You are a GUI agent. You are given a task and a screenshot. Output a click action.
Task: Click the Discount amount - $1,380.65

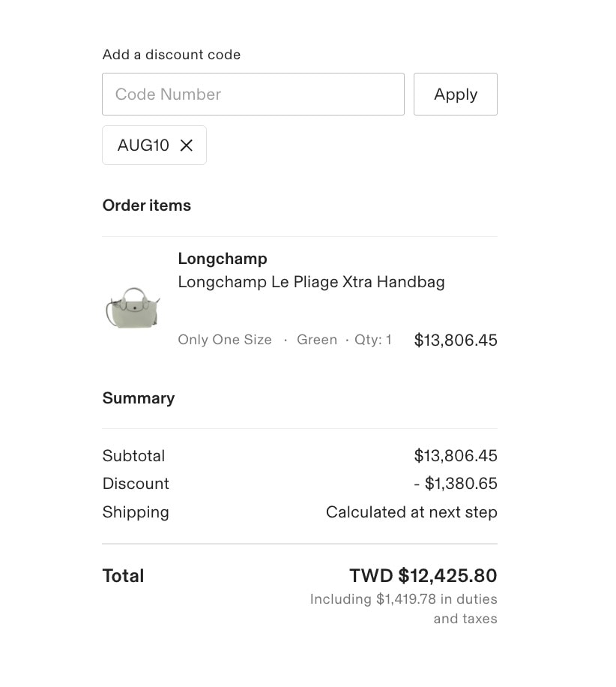tap(456, 484)
